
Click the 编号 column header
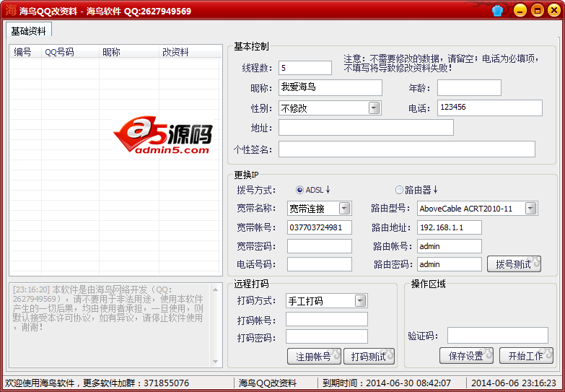pyautogui.click(x=25, y=52)
